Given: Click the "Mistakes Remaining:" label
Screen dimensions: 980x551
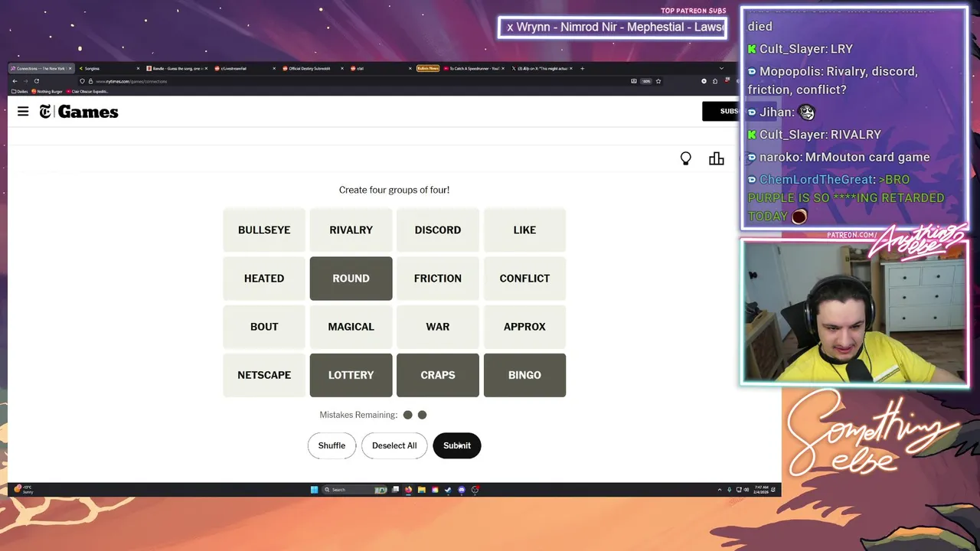Looking at the screenshot, I should [358, 415].
